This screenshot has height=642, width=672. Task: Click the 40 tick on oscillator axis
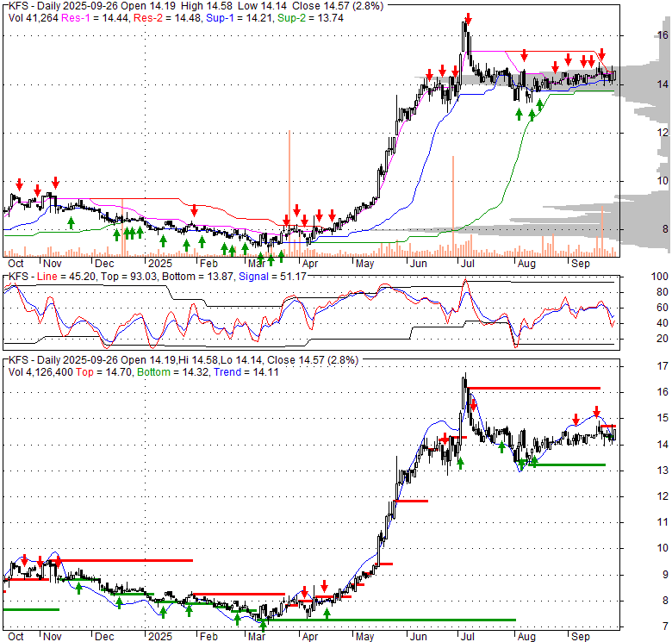click(663, 322)
